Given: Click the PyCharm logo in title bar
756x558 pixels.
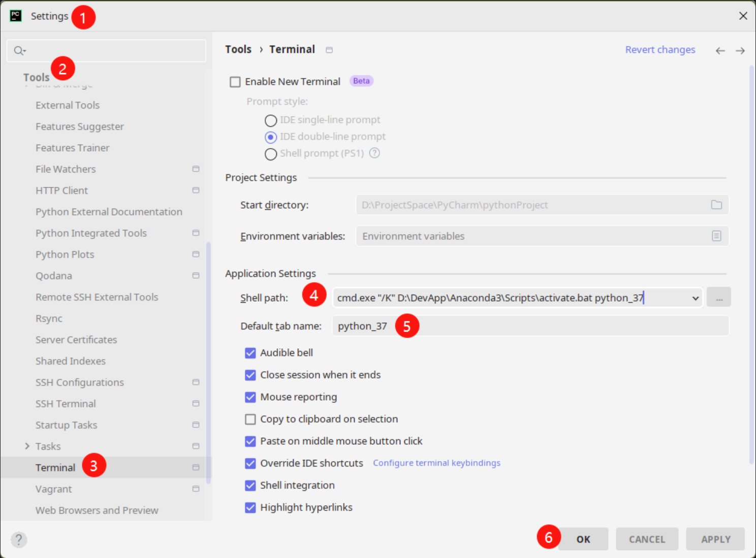Looking at the screenshot, I should 16,16.
